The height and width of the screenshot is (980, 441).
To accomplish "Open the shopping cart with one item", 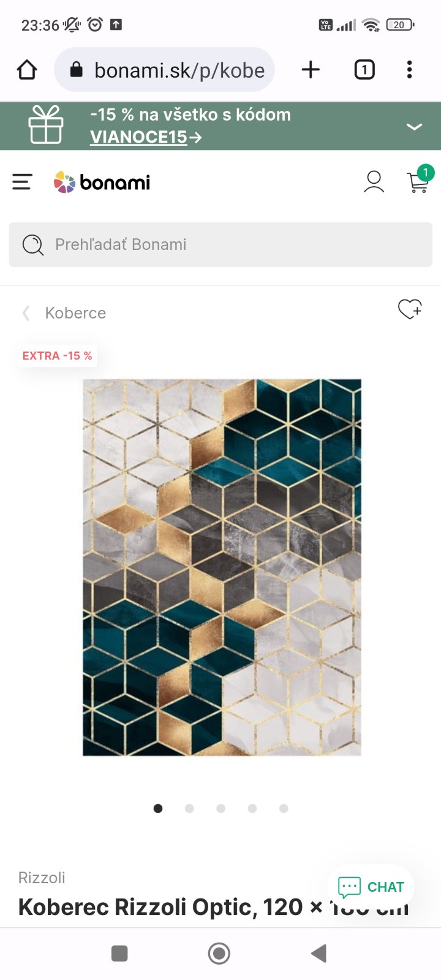I will 419,180.
